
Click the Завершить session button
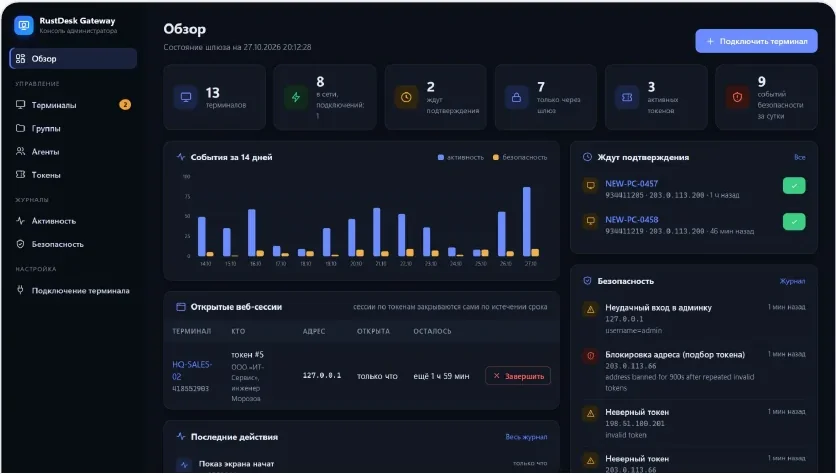click(518, 376)
